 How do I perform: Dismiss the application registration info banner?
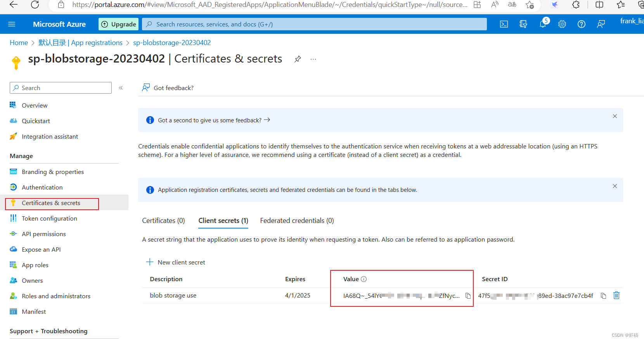point(615,186)
